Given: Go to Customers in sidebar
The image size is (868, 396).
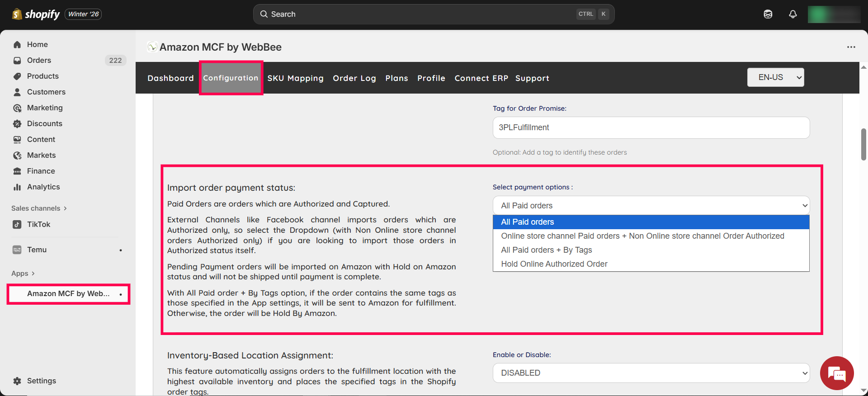Looking at the screenshot, I should (46, 92).
